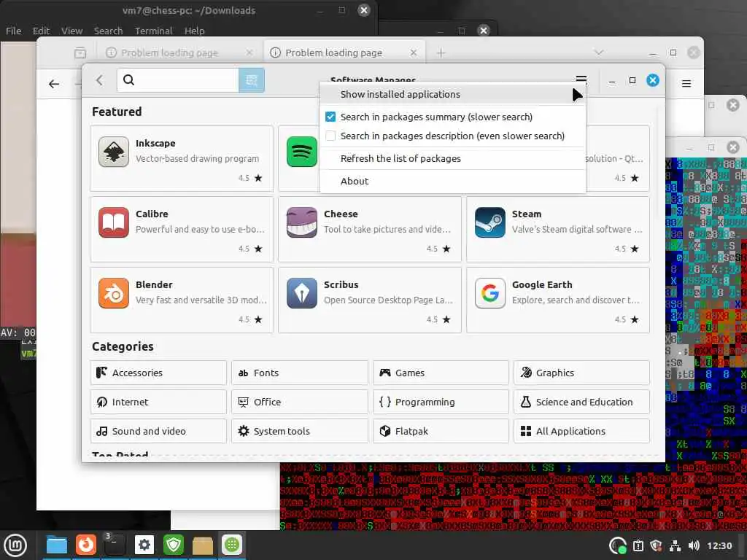Screen dimensions: 747x560
Task: Close the active Problem loading page tab
Action: pos(414,52)
